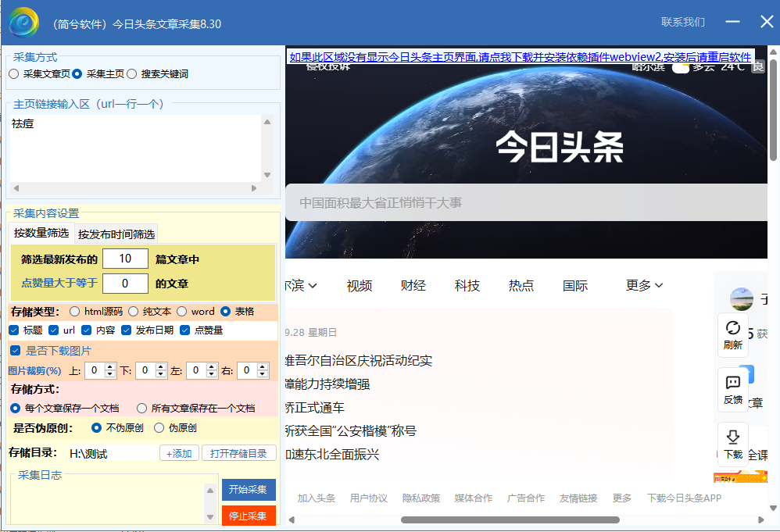The width and height of the screenshot is (780, 532).
Task: Increase the top (上) crop value
Action: (110, 367)
